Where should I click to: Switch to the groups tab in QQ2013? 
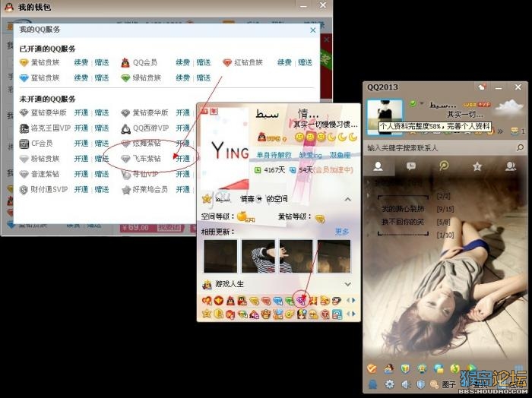(x=511, y=166)
